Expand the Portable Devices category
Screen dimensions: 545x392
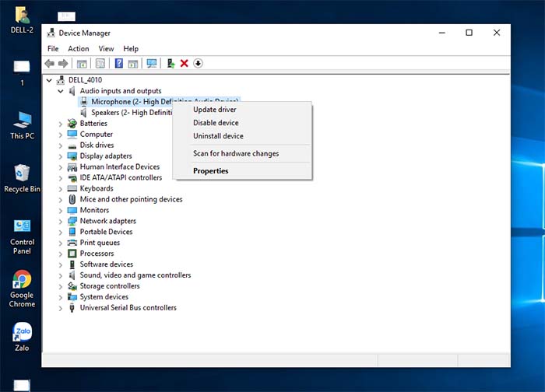[61, 232]
